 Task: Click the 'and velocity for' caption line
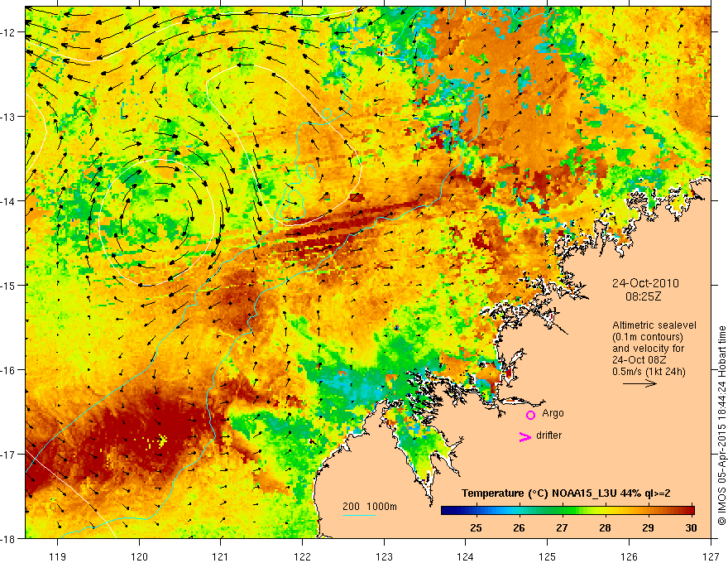[x=648, y=349]
